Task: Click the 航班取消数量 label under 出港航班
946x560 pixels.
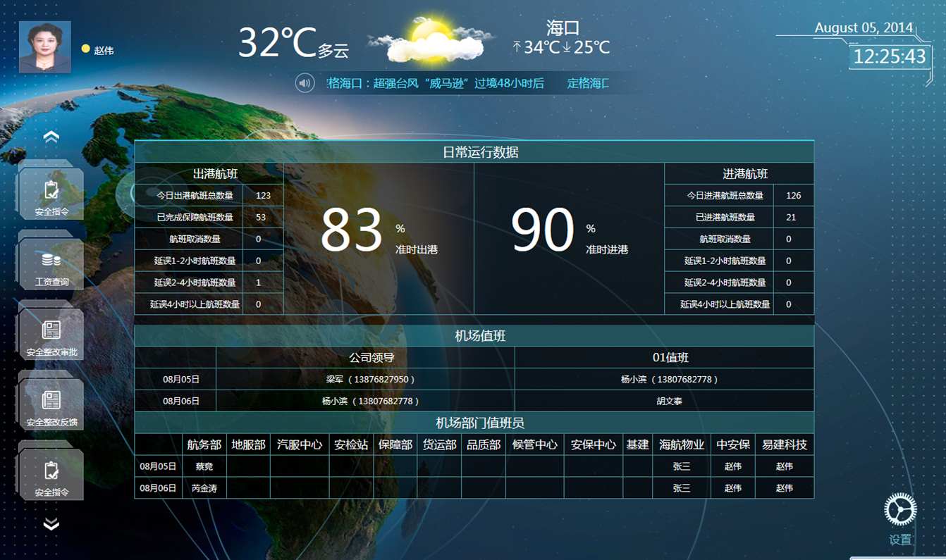Action: coord(195,239)
